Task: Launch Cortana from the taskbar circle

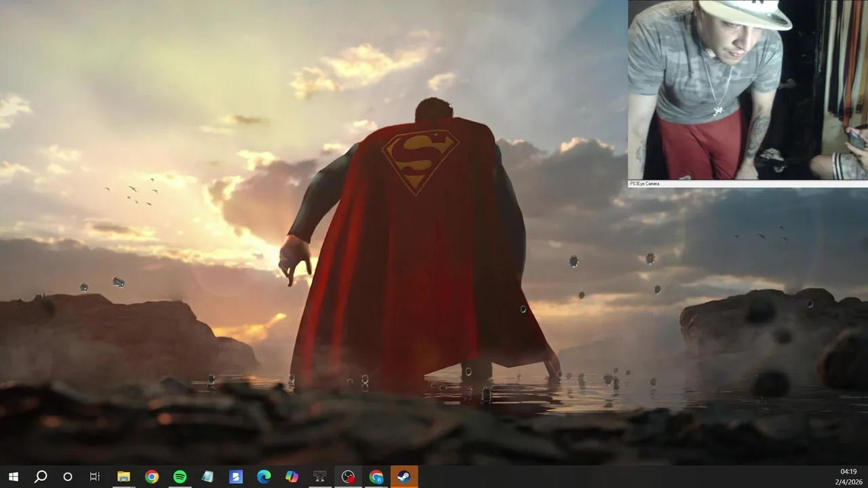Action: (x=68, y=477)
